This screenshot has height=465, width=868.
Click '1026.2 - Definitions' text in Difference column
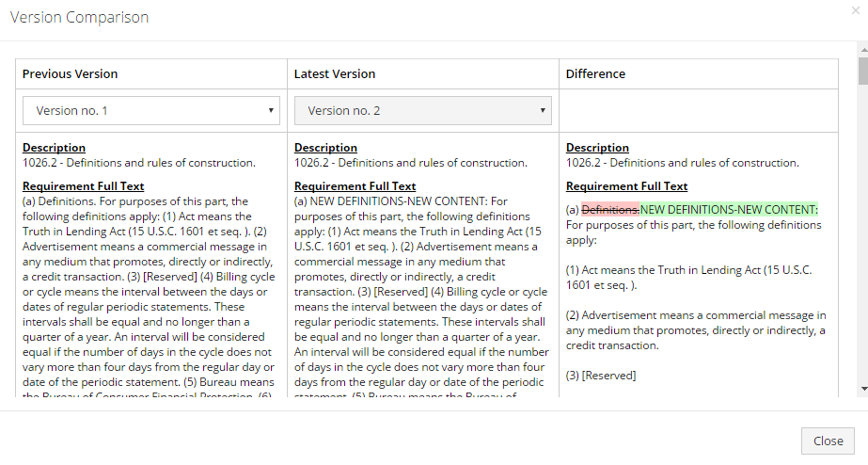[683, 163]
